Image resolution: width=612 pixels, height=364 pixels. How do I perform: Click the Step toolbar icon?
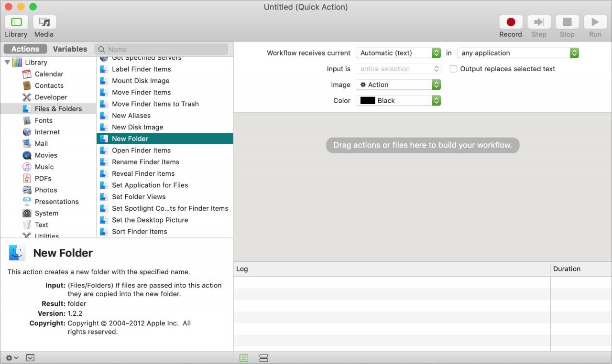(x=539, y=22)
